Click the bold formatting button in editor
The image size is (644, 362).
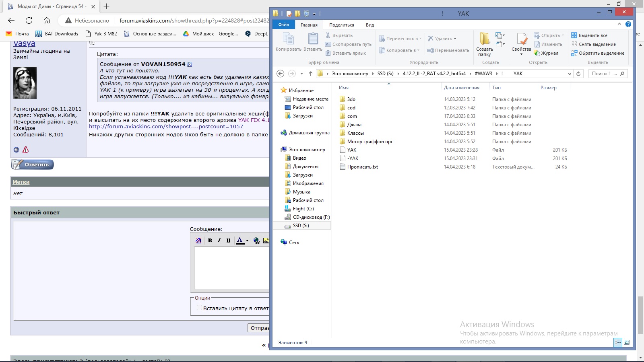point(210,241)
